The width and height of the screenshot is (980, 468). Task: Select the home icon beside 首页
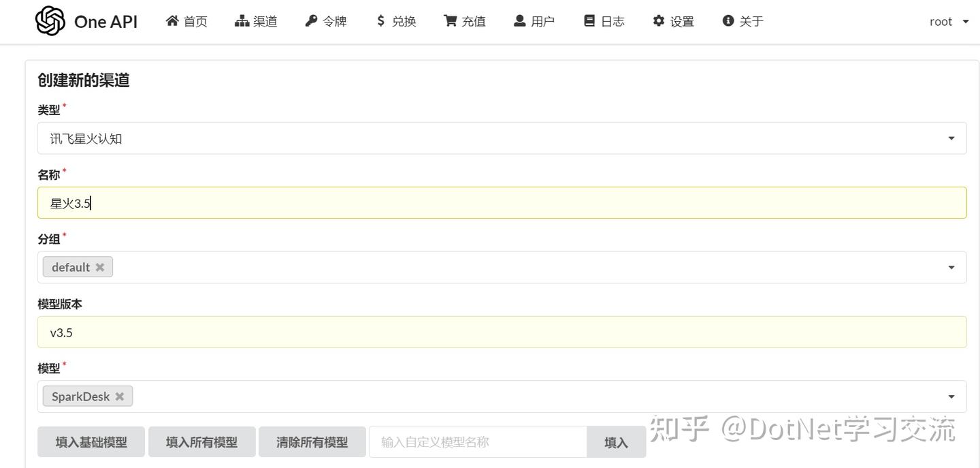pyautogui.click(x=172, y=20)
